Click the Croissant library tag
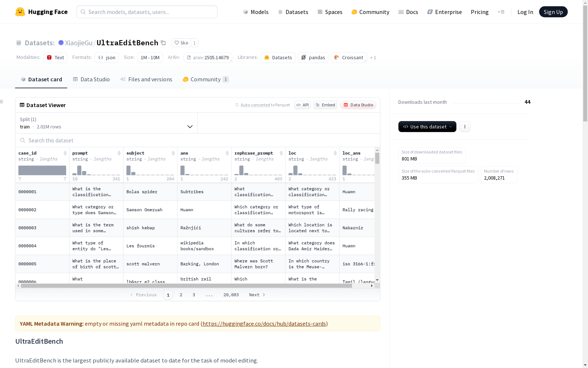Image resolution: width=588 pixels, height=368 pixels. coord(349,57)
